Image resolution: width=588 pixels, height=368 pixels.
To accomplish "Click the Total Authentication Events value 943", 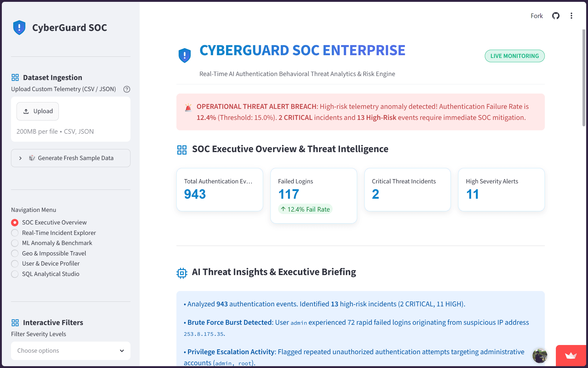I will pyautogui.click(x=195, y=194).
